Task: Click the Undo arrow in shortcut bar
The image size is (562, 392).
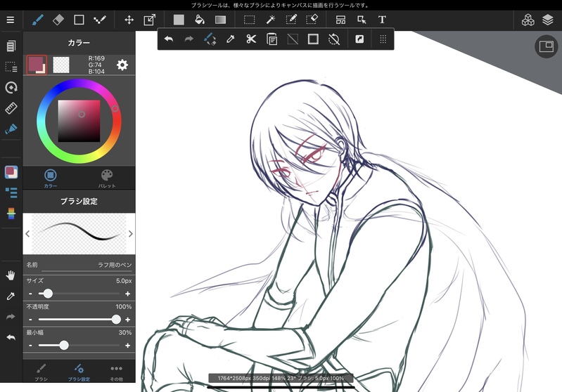Action: pos(168,39)
